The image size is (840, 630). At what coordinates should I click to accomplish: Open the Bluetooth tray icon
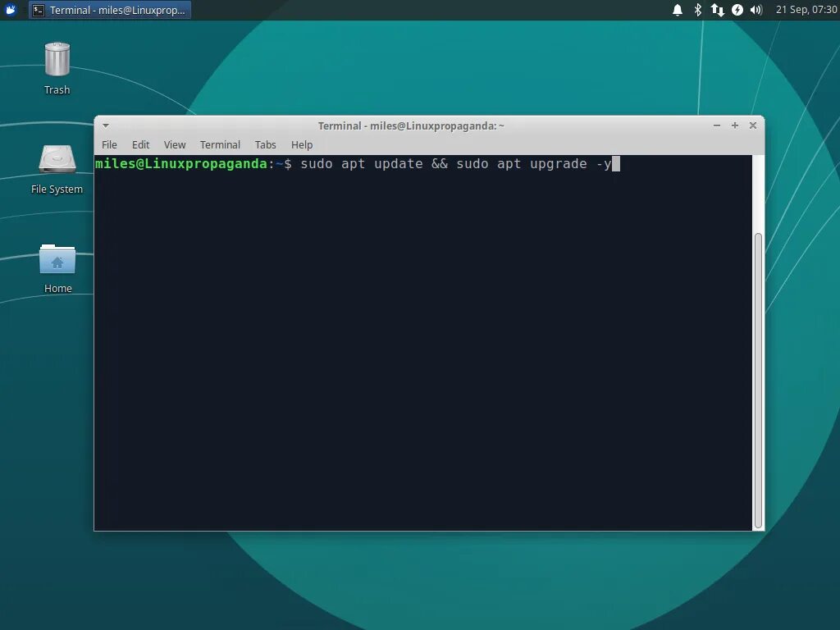[x=697, y=10]
